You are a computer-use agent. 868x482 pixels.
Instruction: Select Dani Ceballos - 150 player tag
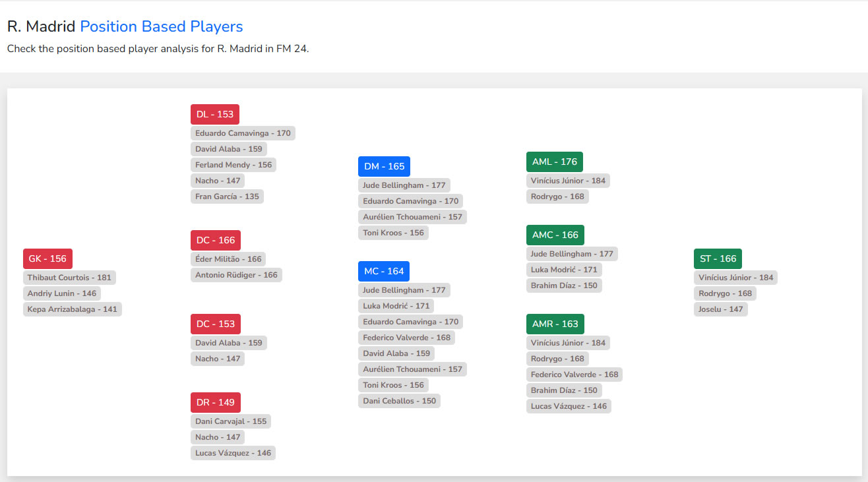(399, 401)
